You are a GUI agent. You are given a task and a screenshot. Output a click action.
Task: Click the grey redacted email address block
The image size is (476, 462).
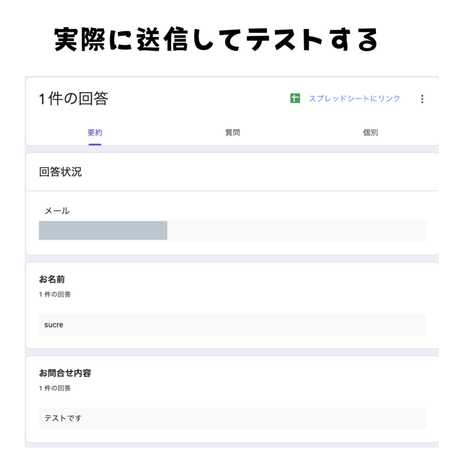(x=103, y=231)
